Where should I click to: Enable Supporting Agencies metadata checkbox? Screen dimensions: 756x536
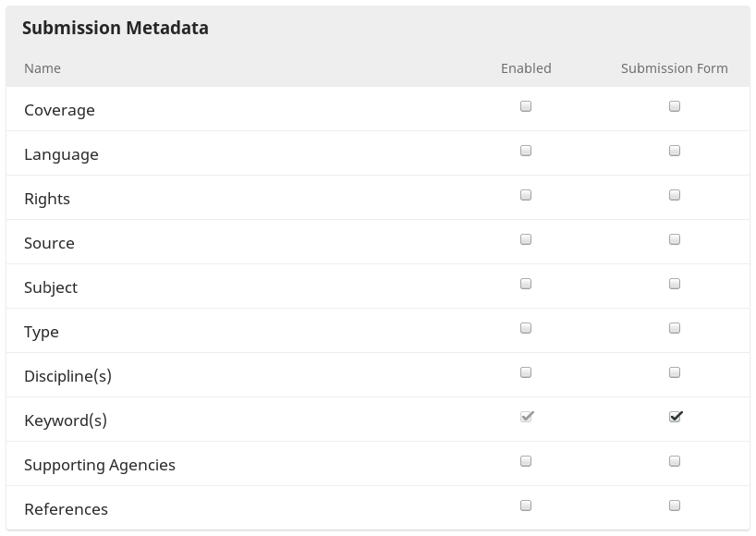tap(526, 461)
